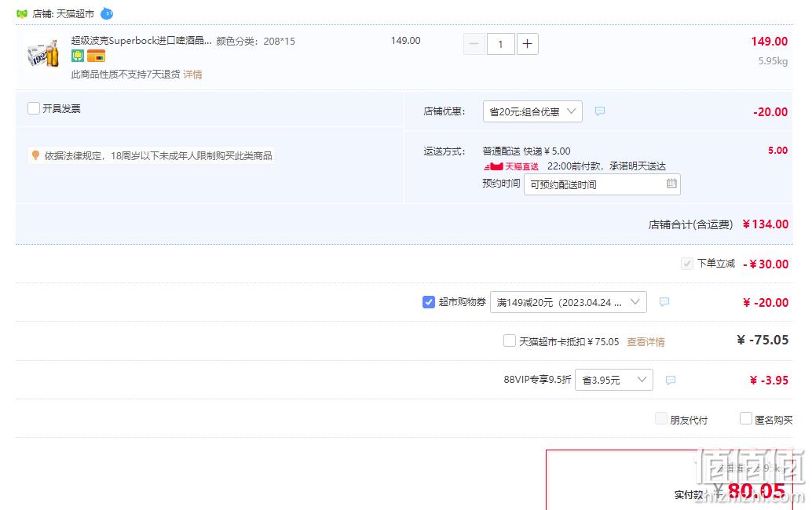Click the comment icon beside 省3.95元 dropdown
812x510 pixels.
tap(671, 381)
